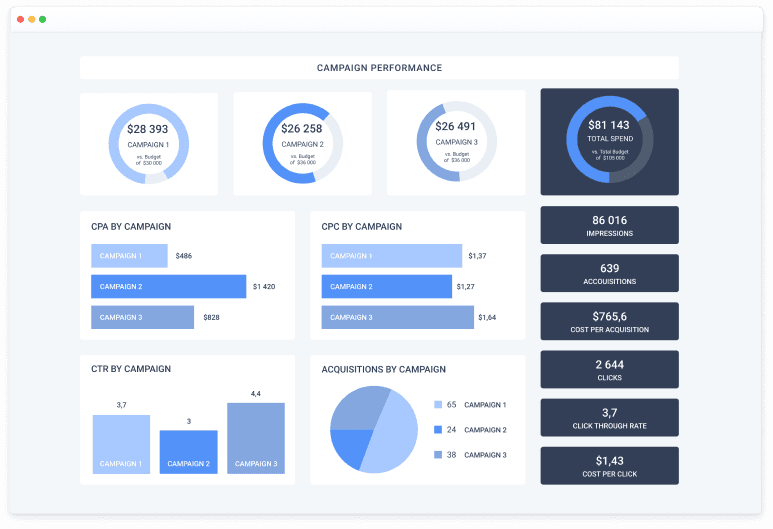Click the legend label 65 Campaign 1

477,405
